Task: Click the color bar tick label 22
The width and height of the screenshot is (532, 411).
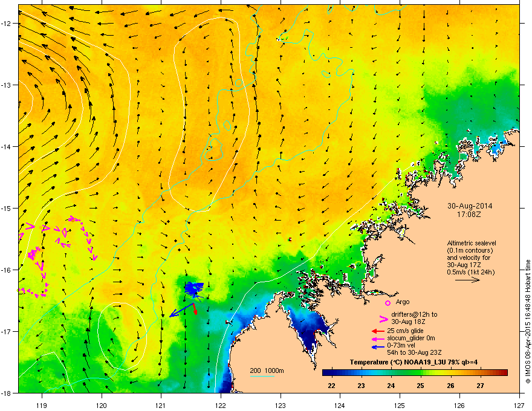Action: point(331,386)
